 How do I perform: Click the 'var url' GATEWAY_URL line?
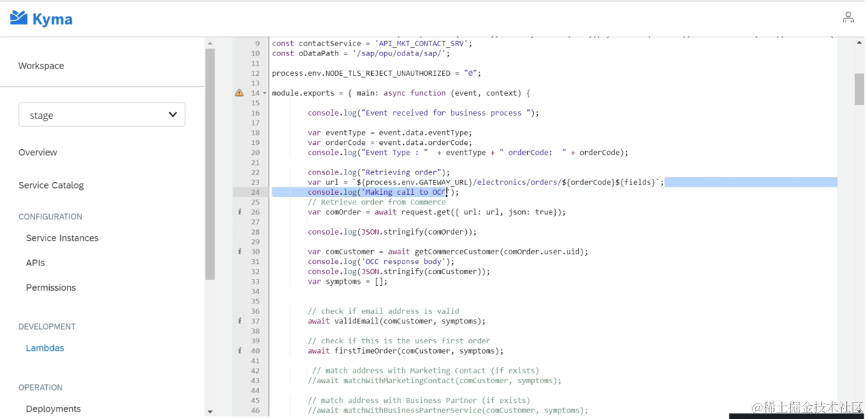(x=485, y=182)
